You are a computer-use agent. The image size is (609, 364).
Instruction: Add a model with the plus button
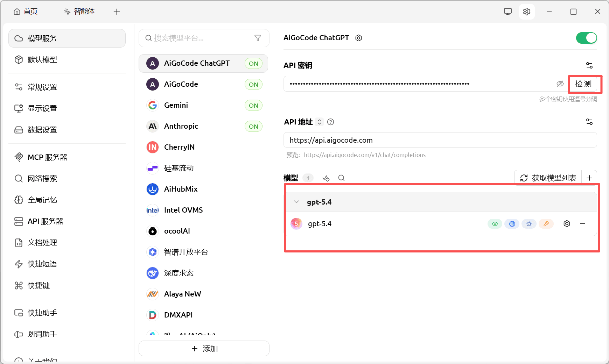tap(589, 178)
